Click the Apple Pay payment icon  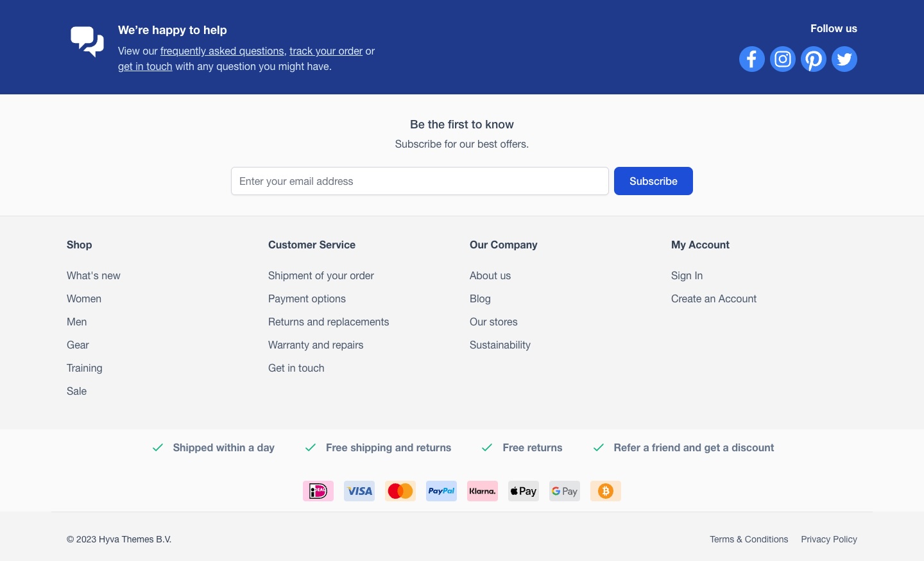pos(524,491)
